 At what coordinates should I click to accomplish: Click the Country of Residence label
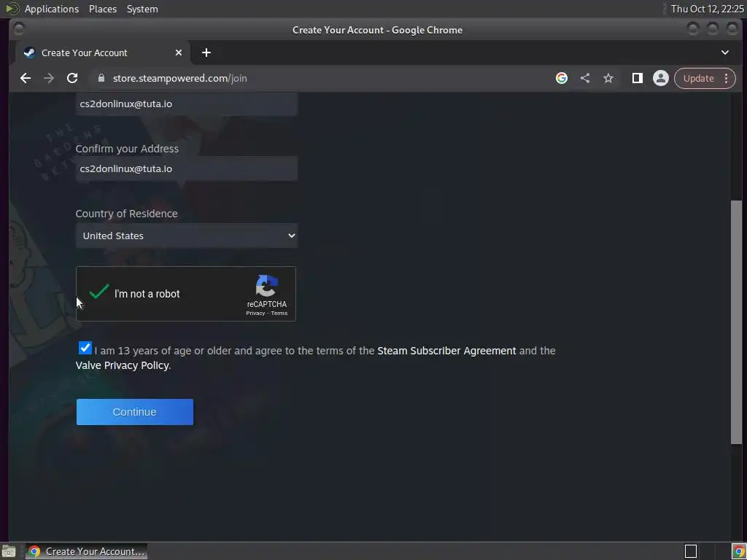pyautogui.click(x=126, y=214)
